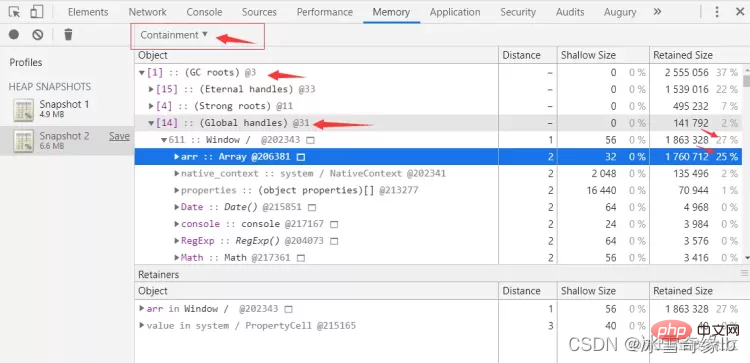
Task: Switch to the Sources tab
Action: (x=259, y=12)
